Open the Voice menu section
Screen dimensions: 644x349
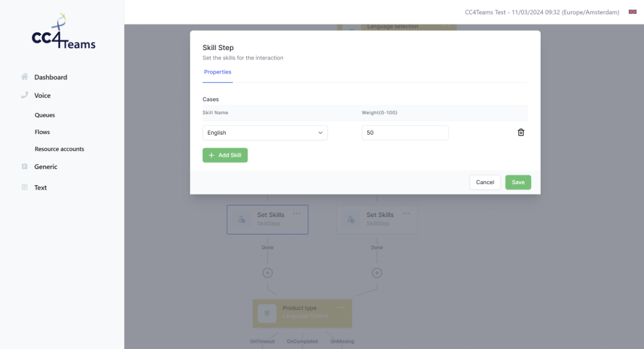coord(43,95)
